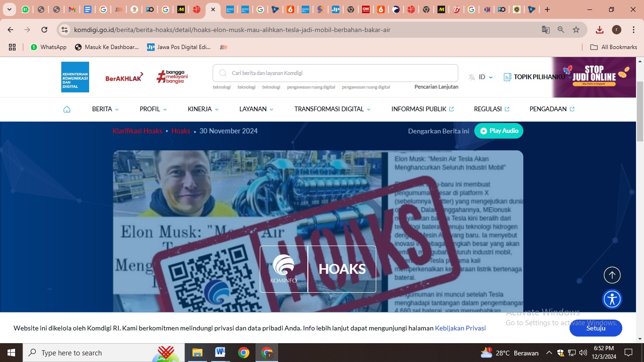
Task: Click the red Hoaks category link
Action: pos(181,131)
